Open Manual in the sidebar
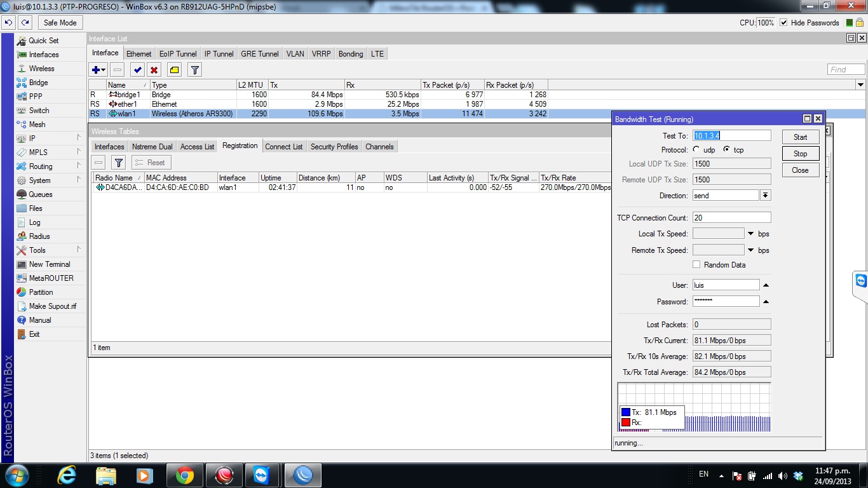Image resolution: width=868 pixels, height=488 pixels. pos(40,320)
